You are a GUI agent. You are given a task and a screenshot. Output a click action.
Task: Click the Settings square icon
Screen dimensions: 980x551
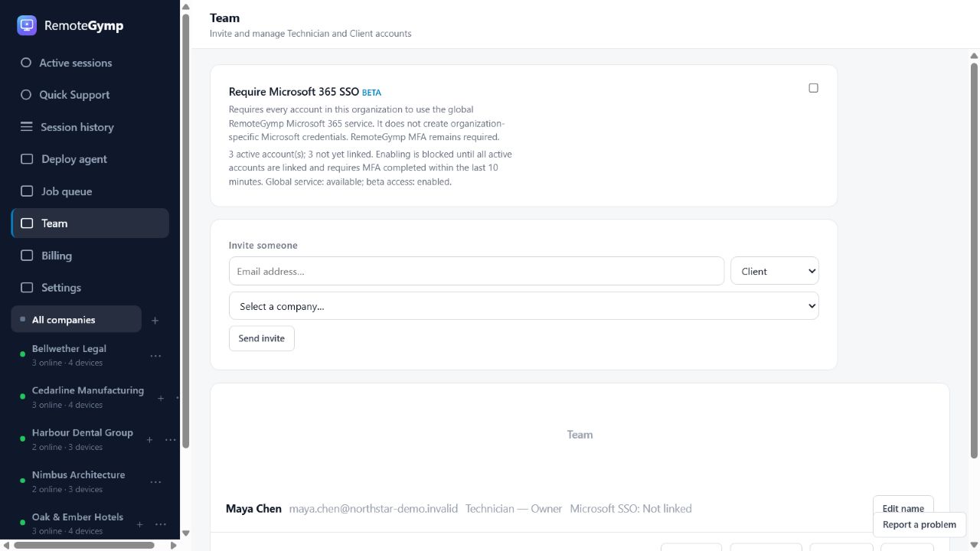(27, 288)
